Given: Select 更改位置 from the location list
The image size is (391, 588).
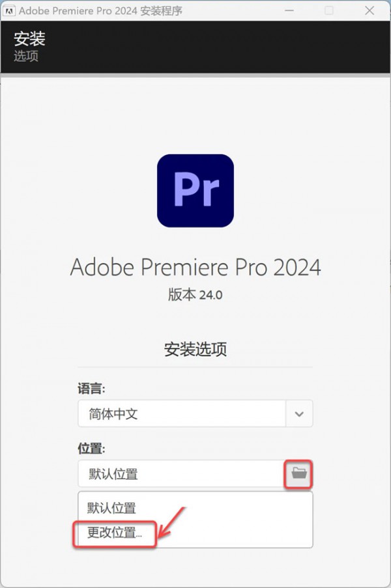Looking at the screenshot, I should tap(112, 534).
